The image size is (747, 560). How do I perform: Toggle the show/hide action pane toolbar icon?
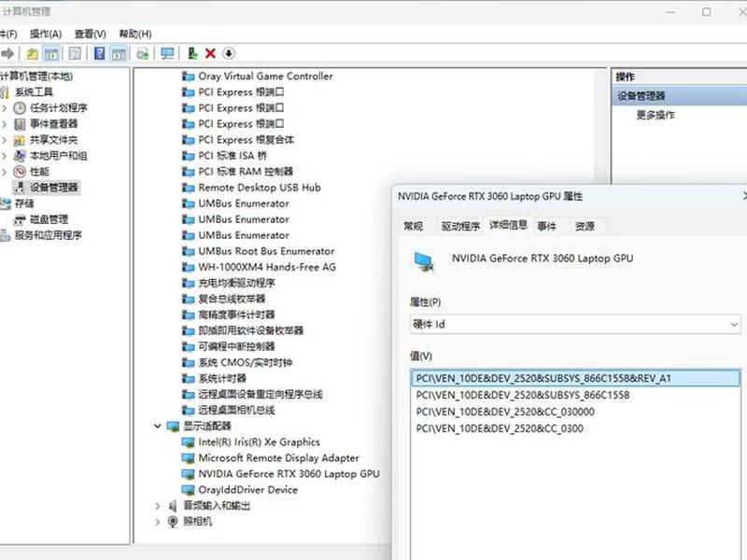pos(119,53)
